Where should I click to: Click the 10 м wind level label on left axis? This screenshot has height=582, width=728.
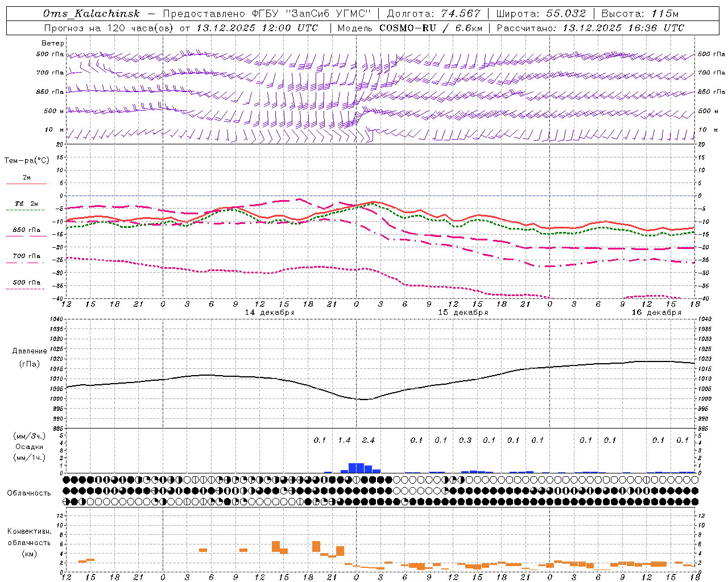54,130
